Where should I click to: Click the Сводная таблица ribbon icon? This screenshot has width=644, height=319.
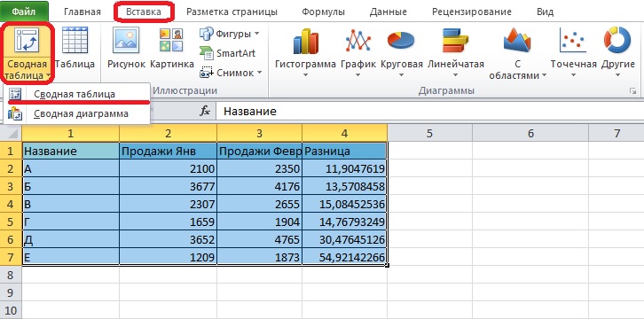coord(27,40)
